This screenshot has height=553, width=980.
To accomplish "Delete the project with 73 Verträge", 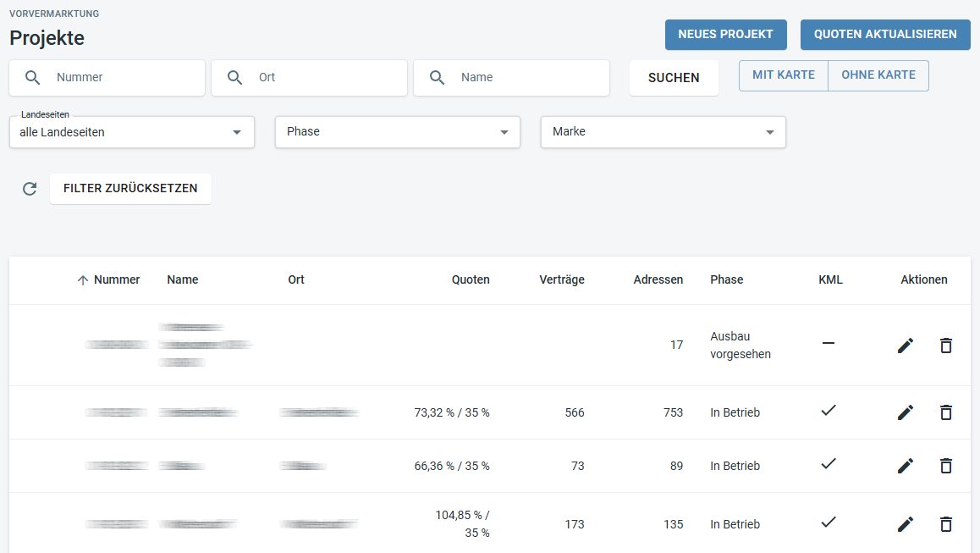I will (x=946, y=466).
